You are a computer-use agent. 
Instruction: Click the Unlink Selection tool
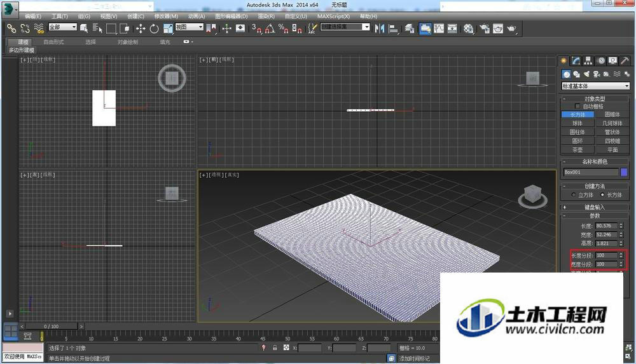pyautogui.click(x=25, y=29)
